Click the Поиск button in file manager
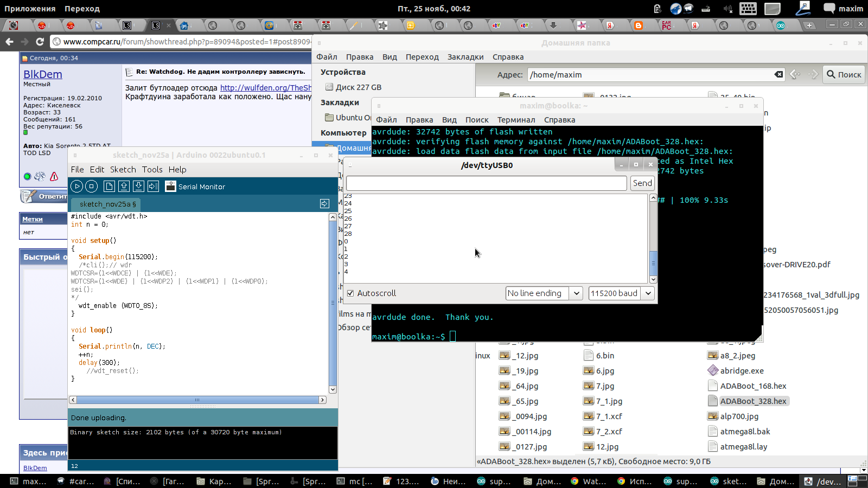The height and width of the screenshot is (488, 868). pos(844,75)
